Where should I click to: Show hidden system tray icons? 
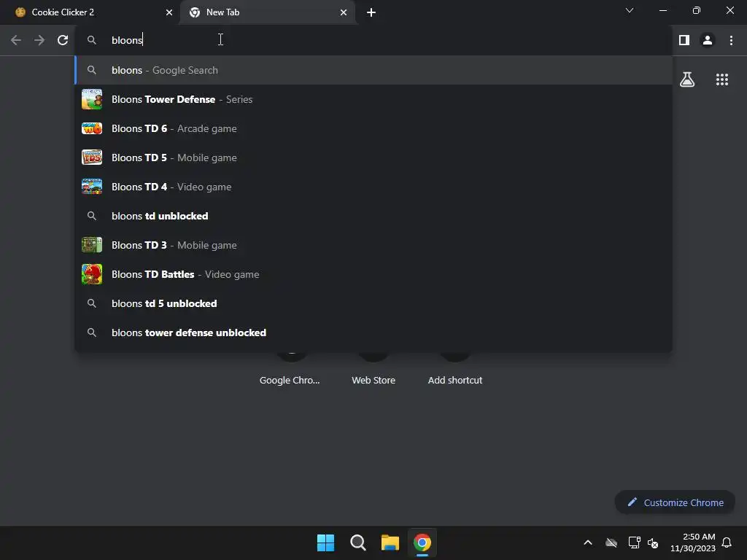pyautogui.click(x=588, y=542)
